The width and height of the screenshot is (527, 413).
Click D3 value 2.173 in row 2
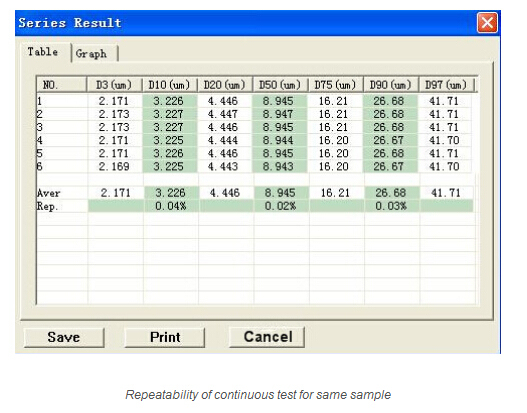(x=114, y=114)
